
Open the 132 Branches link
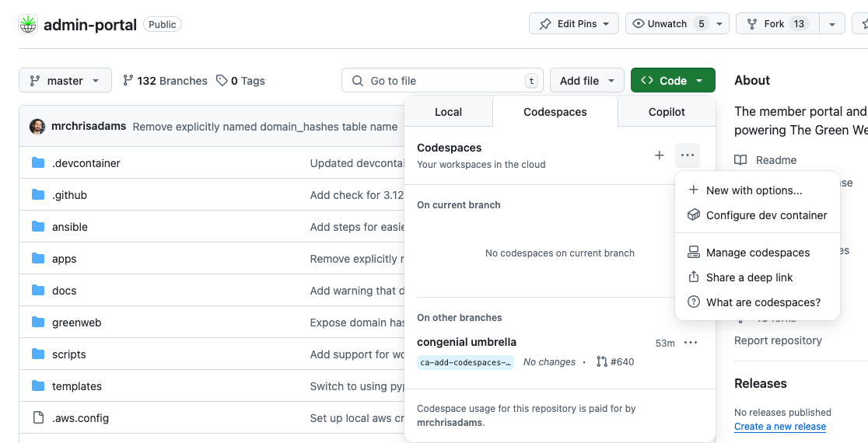click(165, 81)
